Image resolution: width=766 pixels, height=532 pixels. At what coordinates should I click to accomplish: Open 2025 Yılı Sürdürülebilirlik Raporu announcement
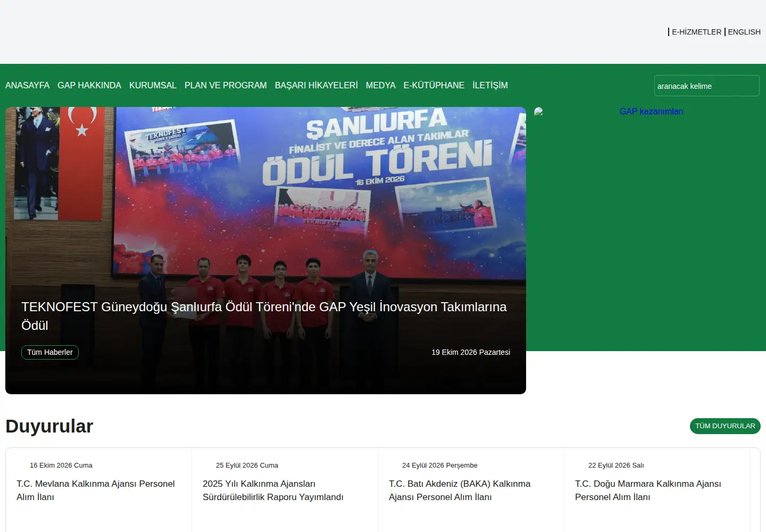coord(273,490)
